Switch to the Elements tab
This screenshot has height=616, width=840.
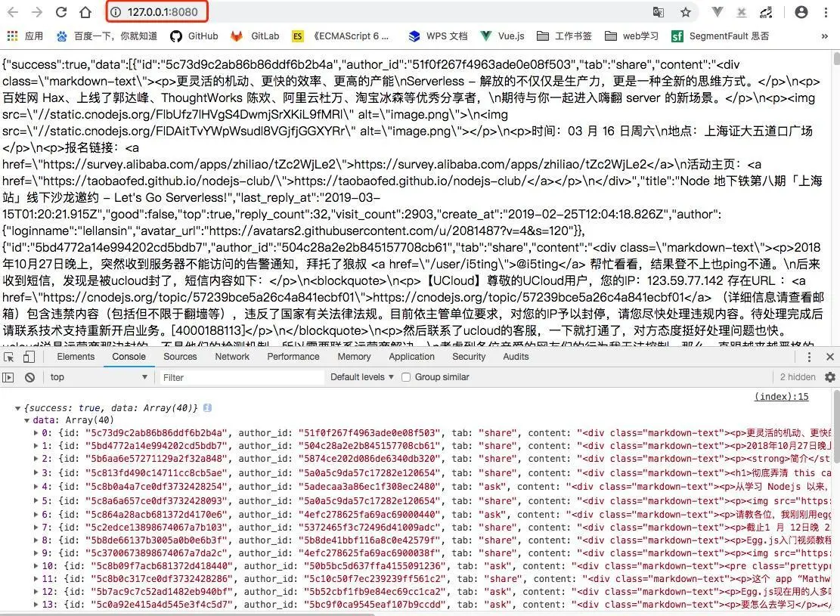coord(76,357)
